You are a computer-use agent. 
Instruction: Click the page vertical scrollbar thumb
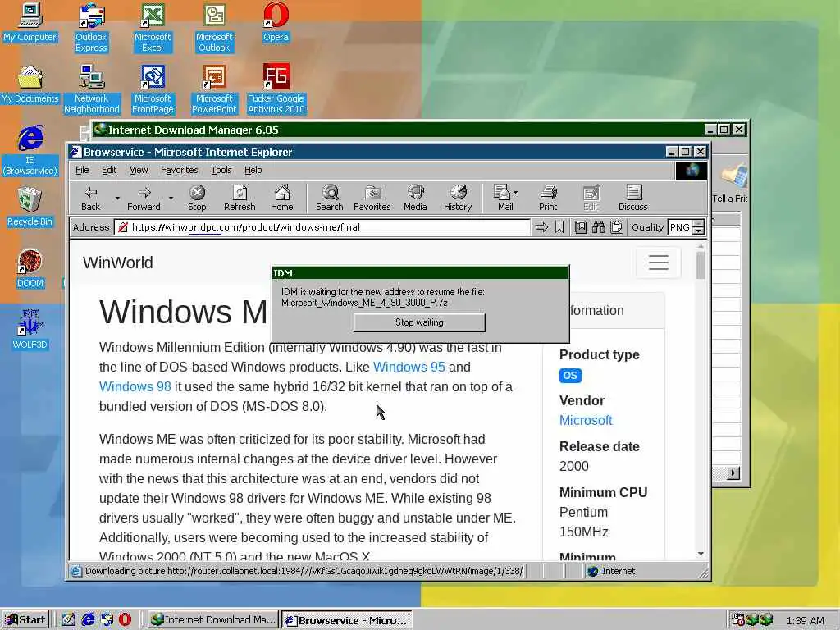(x=701, y=265)
